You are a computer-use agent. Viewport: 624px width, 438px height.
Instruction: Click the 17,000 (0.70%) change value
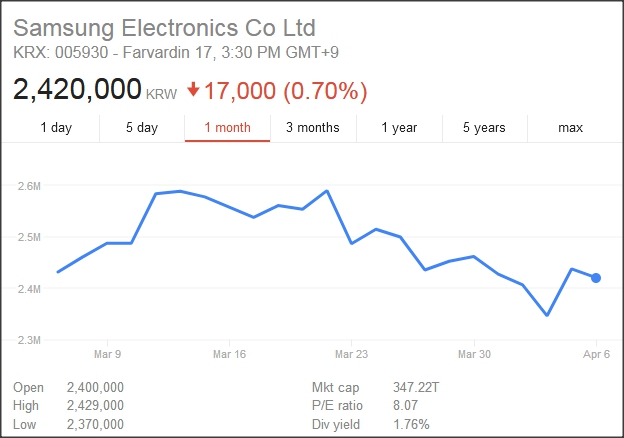point(285,90)
